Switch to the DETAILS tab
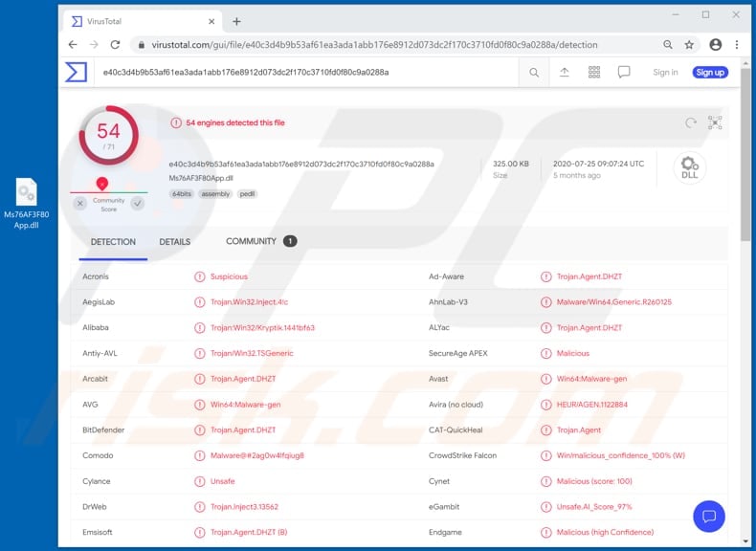The image size is (756, 551). [x=175, y=241]
